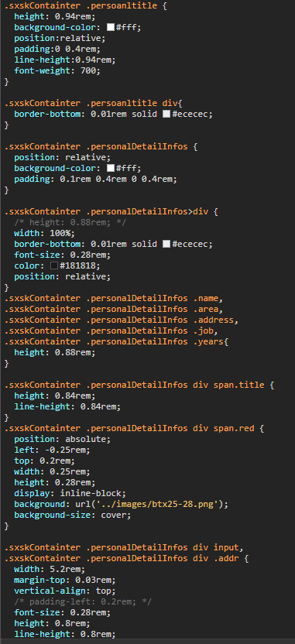Click the commented "/* padding-left: 0.2rem; */" line
Viewport: 295px width, 644px height.
click(83, 601)
